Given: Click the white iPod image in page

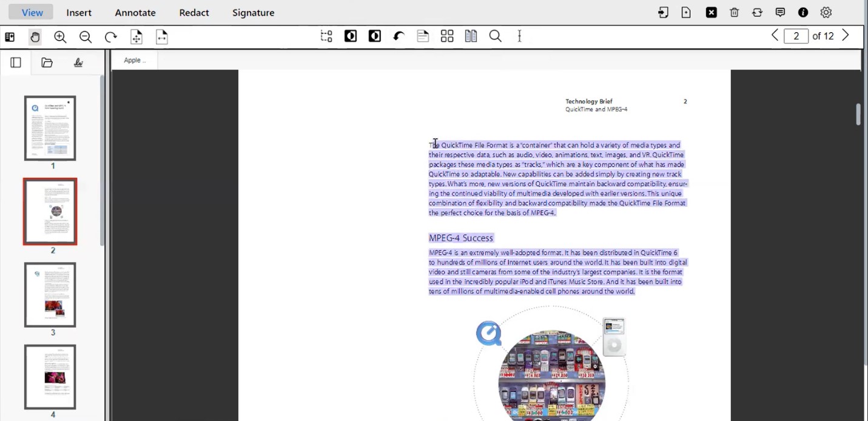Looking at the screenshot, I should (614, 337).
